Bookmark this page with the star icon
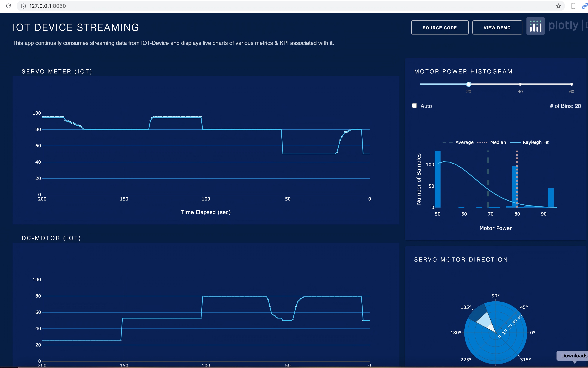This screenshot has height=368, width=588. (x=558, y=6)
